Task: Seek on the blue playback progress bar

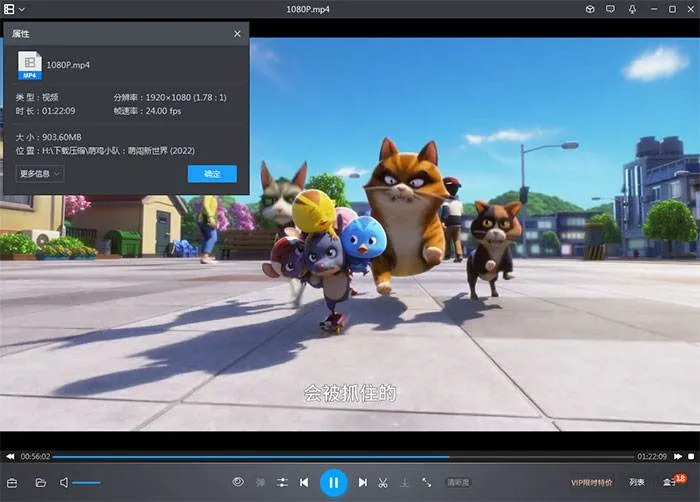Action: point(343,457)
